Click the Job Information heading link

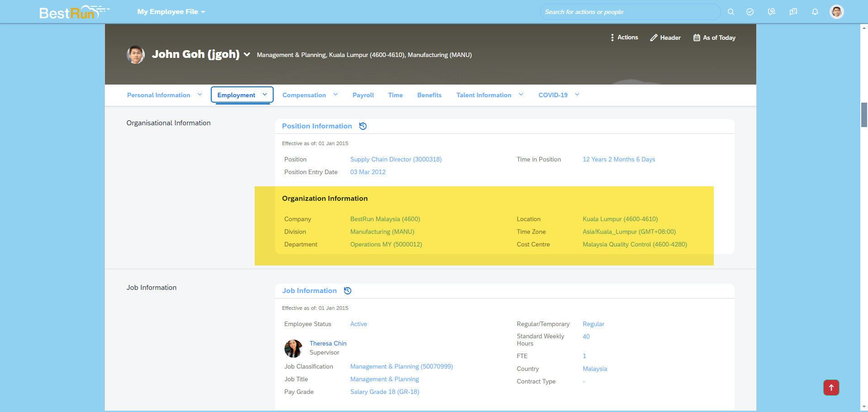pyautogui.click(x=309, y=291)
